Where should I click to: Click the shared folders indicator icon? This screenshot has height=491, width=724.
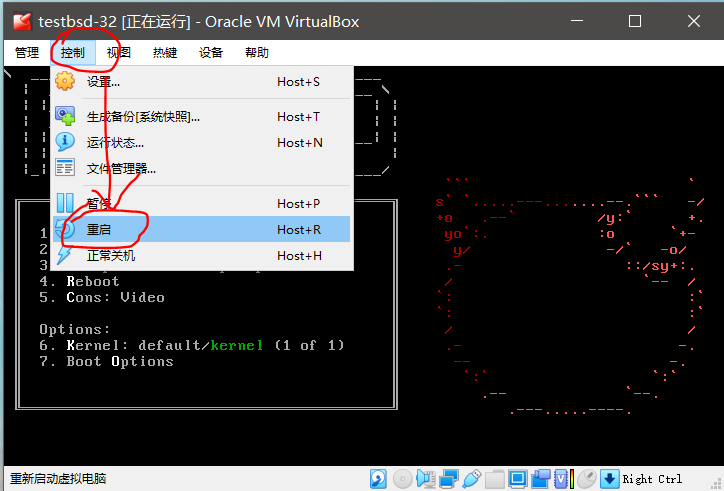(x=495, y=479)
